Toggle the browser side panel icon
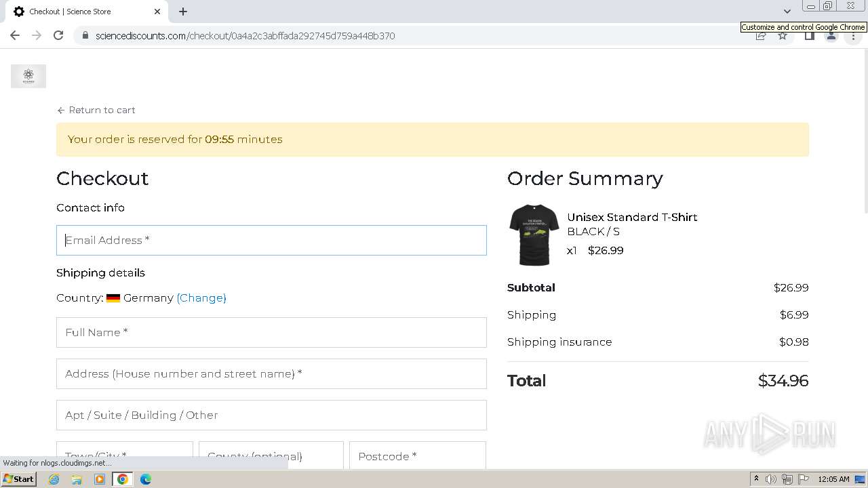The height and width of the screenshot is (488, 868). [x=809, y=36]
